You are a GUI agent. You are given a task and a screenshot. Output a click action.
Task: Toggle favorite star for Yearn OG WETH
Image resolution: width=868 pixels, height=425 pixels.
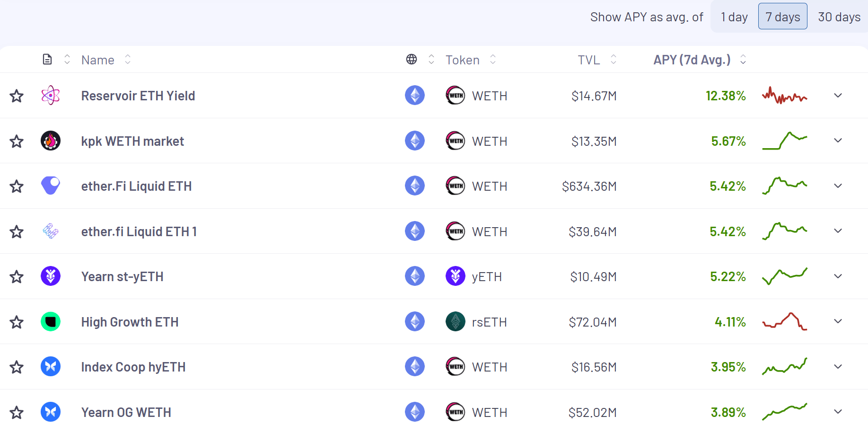(x=17, y=413)
